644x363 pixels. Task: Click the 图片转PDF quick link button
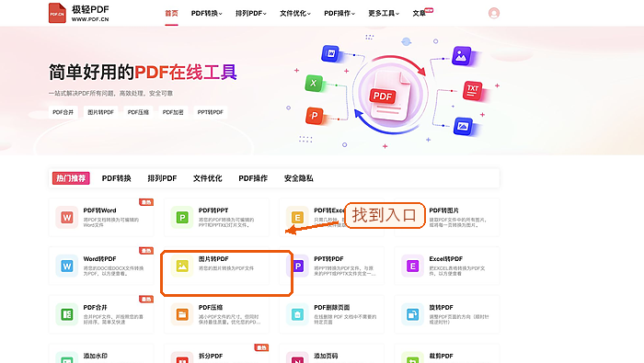point(100,112)
